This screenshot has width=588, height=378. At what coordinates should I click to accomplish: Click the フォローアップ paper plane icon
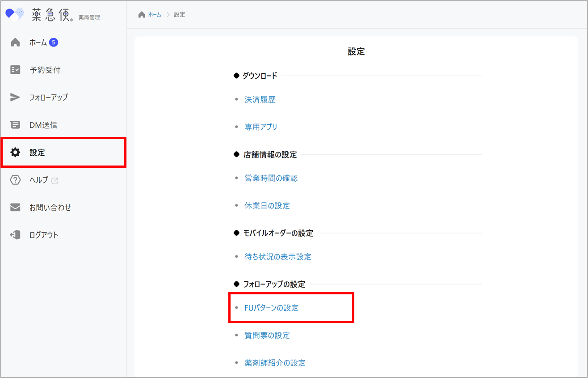[15, 98]
